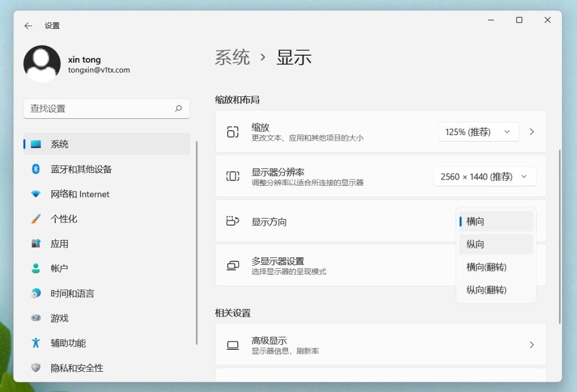Image resolution: width=577 pixels, height=392 pixels.
Task: Click 系统 in the breadcrumb
Action: pyautogui.click(x=232, y=57)
